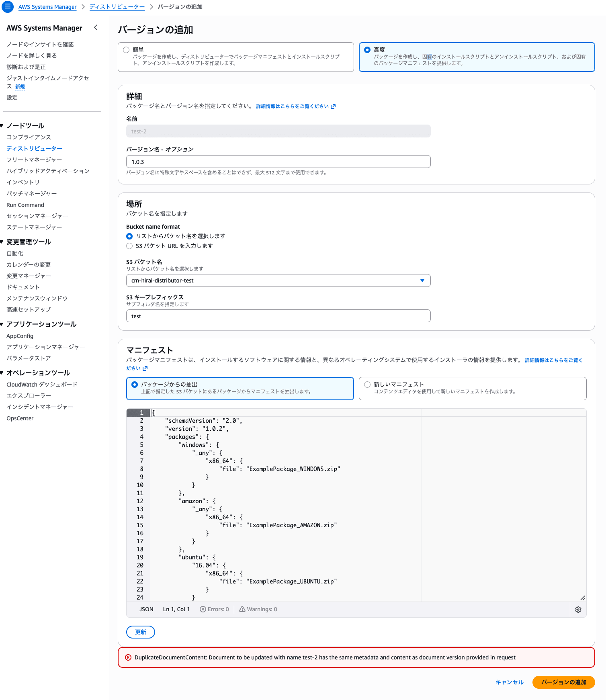Click ExamplePackage_UBUNTU.zip line in editor
This screenshot has width=606, height=700.
278,581
